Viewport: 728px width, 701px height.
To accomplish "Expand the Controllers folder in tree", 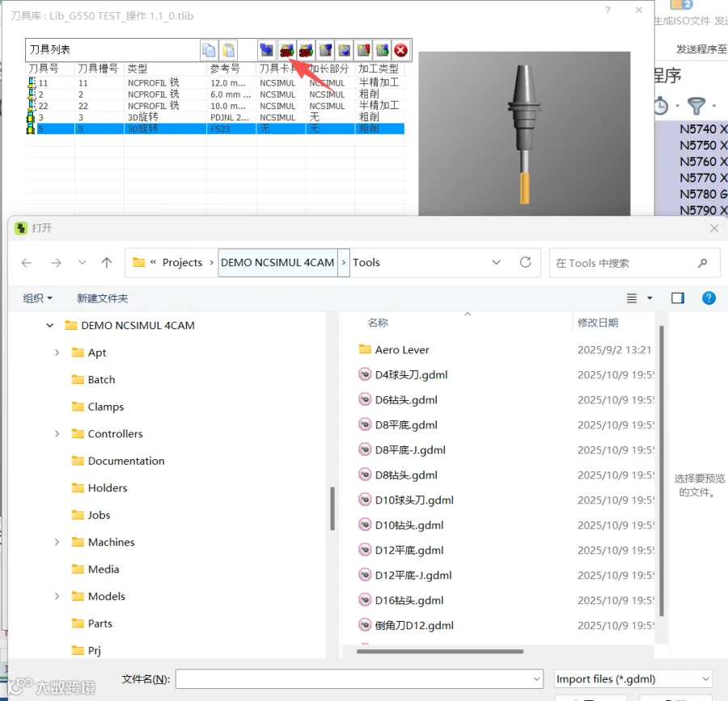I will pos(57,433).
